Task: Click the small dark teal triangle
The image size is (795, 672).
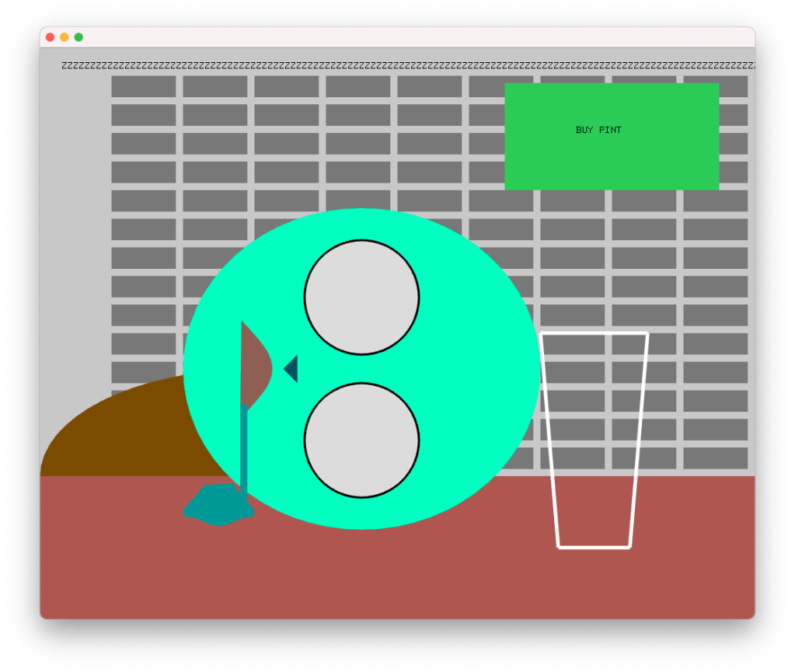Action: 292,369
